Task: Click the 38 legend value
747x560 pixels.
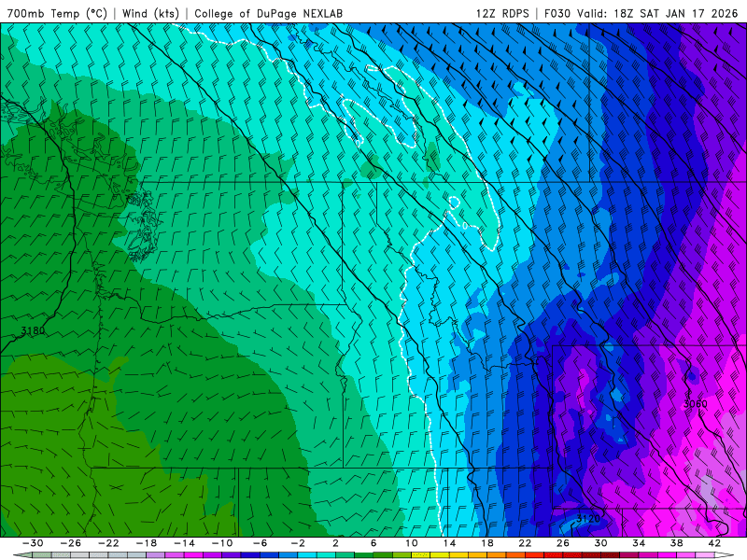Action: (x=676, y=543)
